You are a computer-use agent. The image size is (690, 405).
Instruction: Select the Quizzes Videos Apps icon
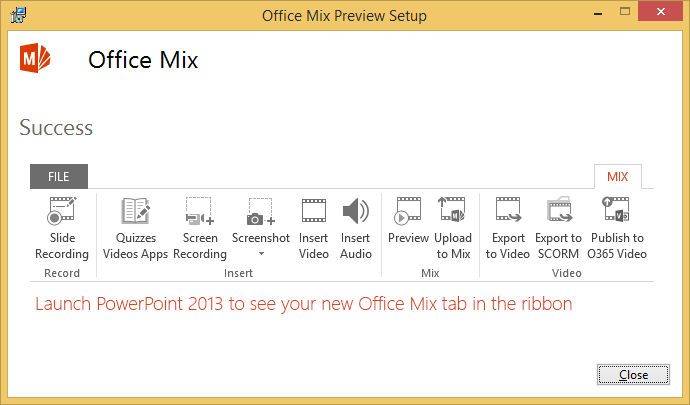(135, 212)
